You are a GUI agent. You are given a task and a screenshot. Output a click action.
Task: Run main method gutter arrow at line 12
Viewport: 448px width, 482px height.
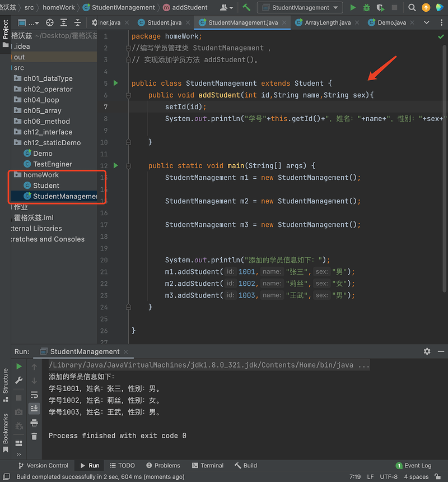click(x=116, y=165)
